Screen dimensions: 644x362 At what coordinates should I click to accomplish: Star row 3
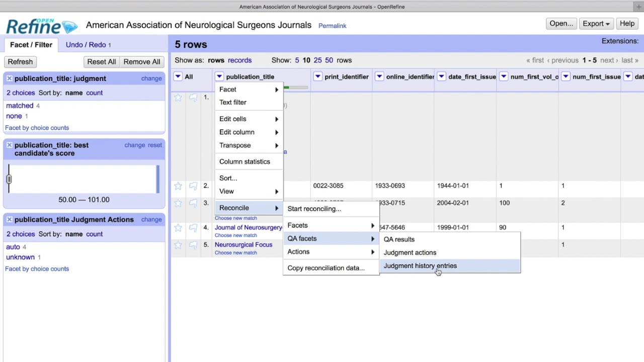(178, 203)
